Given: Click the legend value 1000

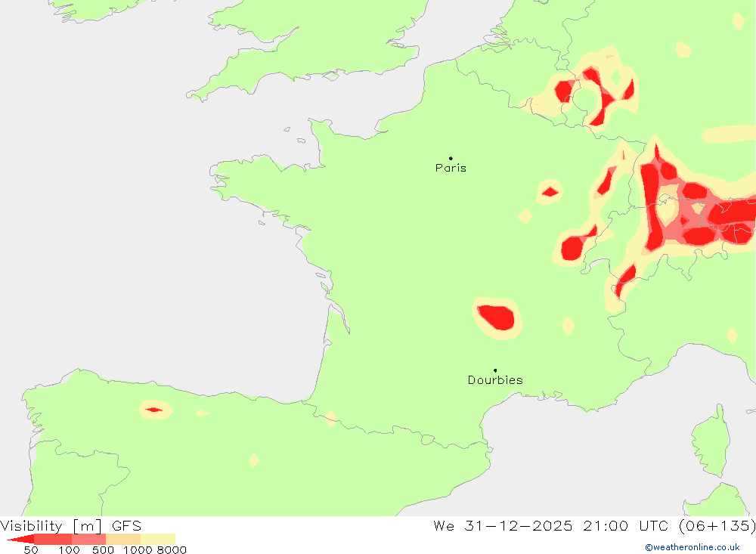Looking at the screenshot, I should tap(138, 550).
